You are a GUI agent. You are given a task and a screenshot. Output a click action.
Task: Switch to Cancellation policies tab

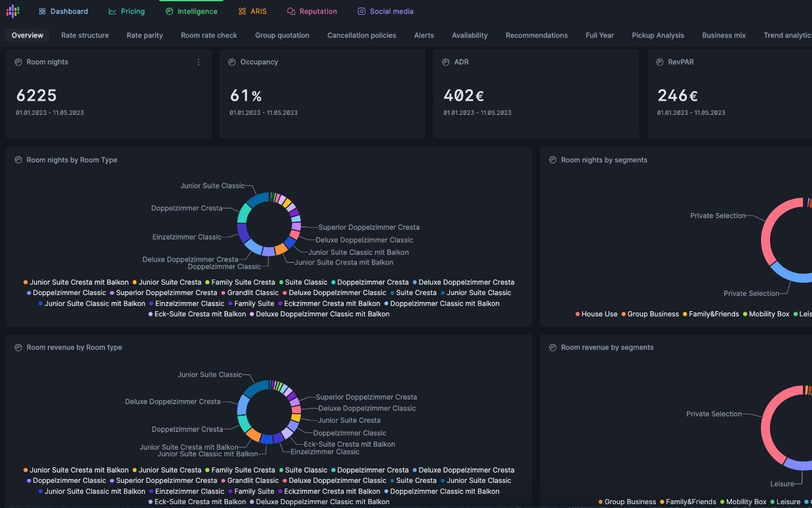pyautogui.click(x=361, y=36)
